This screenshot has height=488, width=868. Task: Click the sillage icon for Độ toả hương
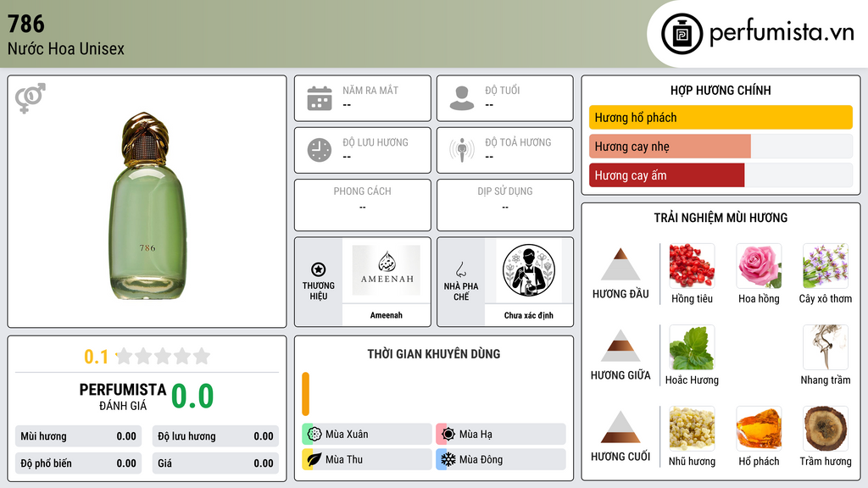point(462,150)
